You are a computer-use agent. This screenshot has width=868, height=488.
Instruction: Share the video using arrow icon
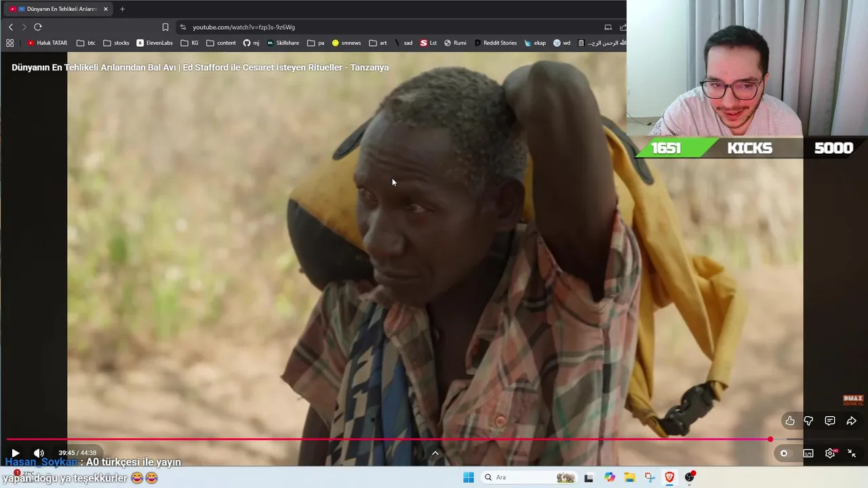852,421
